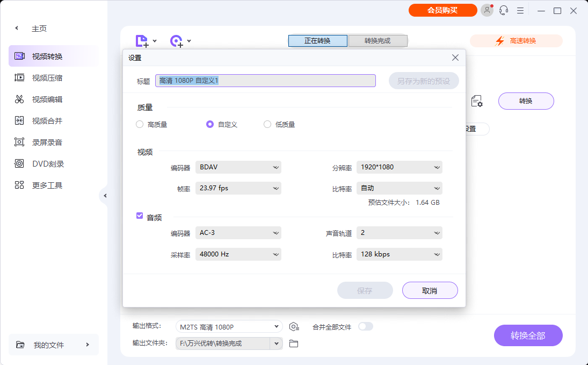Enable 高速转换 with the lightning icon
Viewport: 588px width, 365px height.
tap(516, 40)
